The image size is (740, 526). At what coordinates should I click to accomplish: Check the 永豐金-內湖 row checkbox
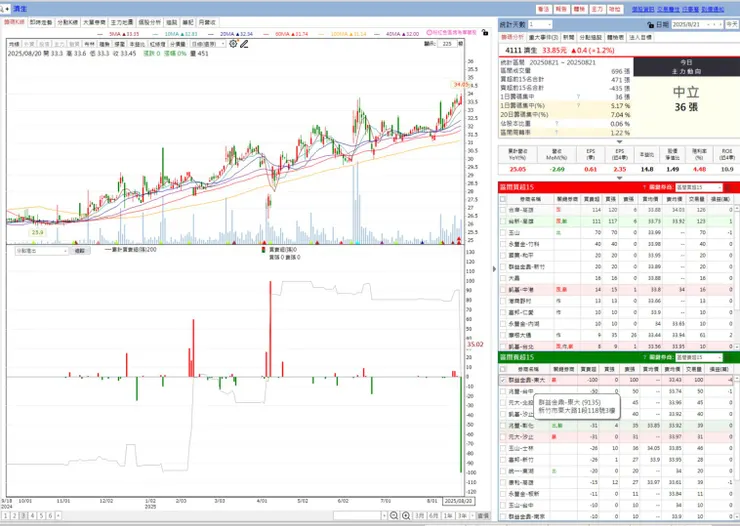(503, 324)
